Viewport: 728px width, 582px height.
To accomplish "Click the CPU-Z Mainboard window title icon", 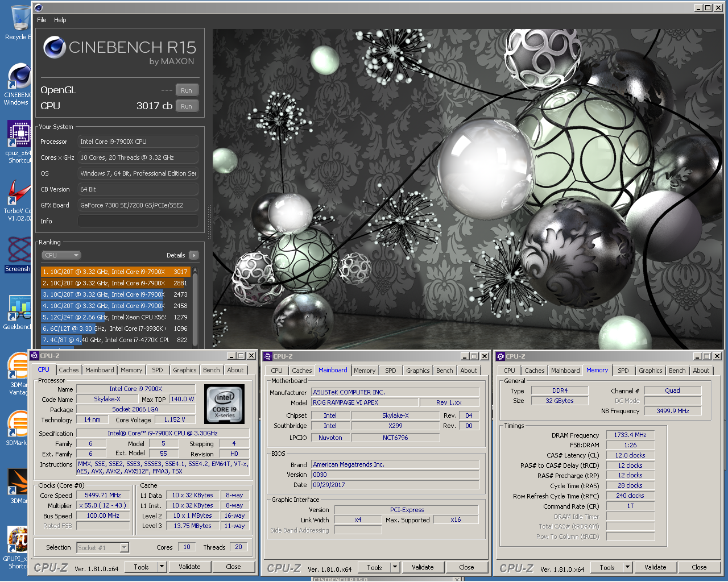I will (268, 356).
